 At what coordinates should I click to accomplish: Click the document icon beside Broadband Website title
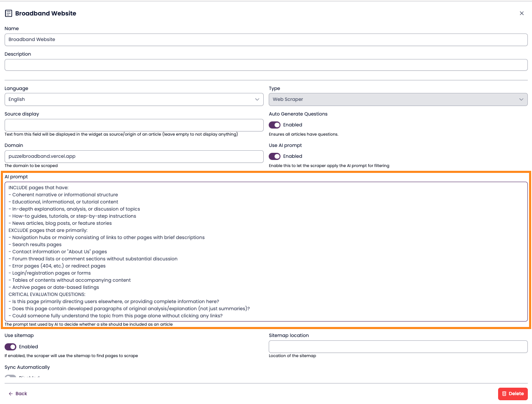pos(8,13)
